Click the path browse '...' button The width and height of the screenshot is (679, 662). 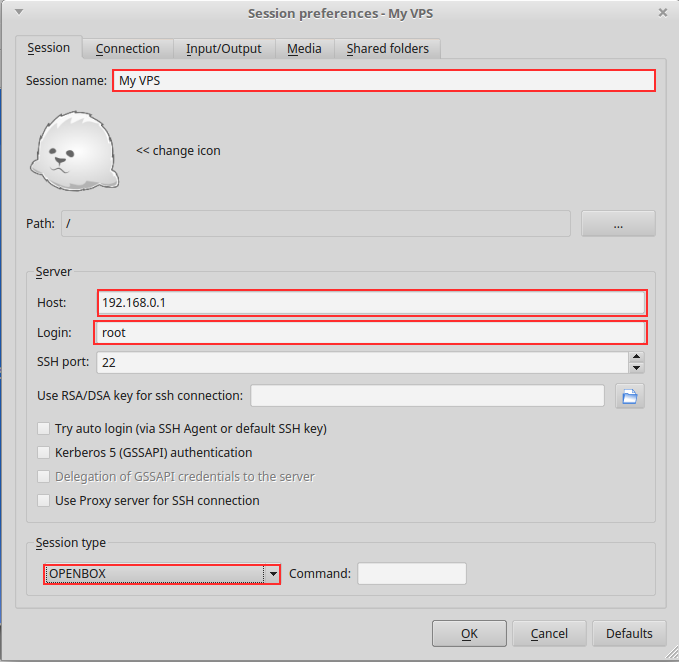(x=618, y=223)
